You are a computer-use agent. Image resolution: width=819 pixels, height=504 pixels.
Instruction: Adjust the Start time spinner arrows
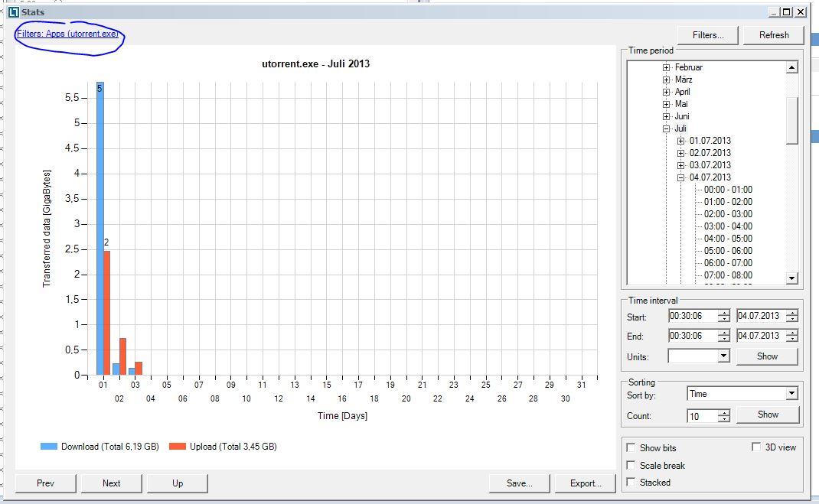pyautogui.click(x=723, y=316)
